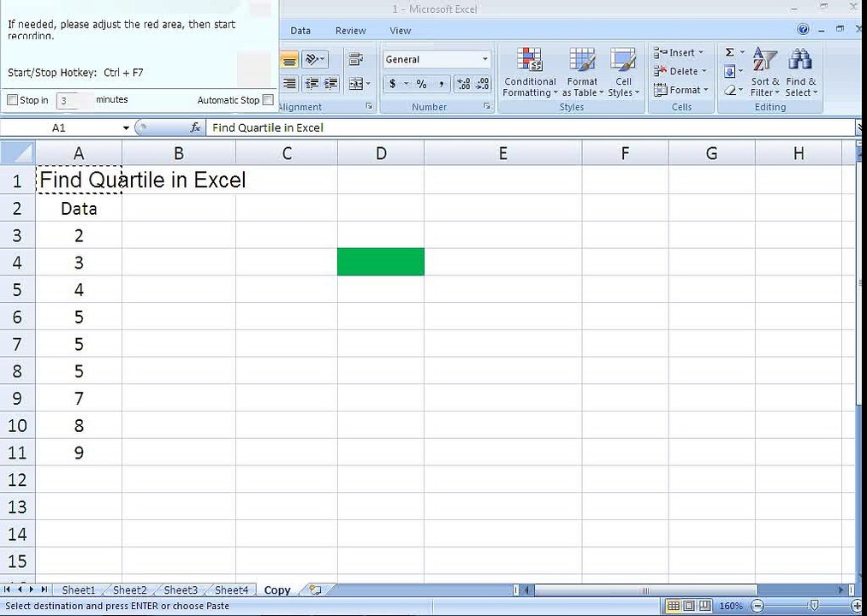Switch to Sheet3 tab

pos(181,590)
